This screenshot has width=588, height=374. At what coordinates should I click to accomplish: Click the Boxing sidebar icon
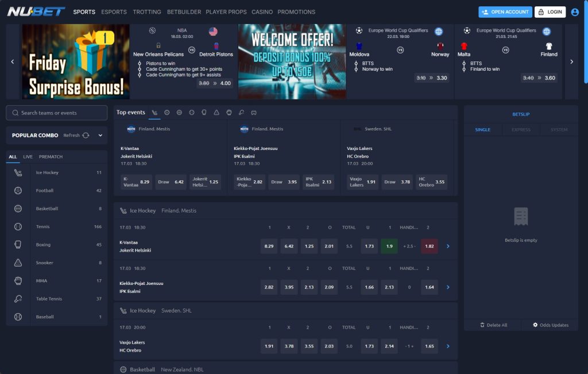click(x=18, y=245)
